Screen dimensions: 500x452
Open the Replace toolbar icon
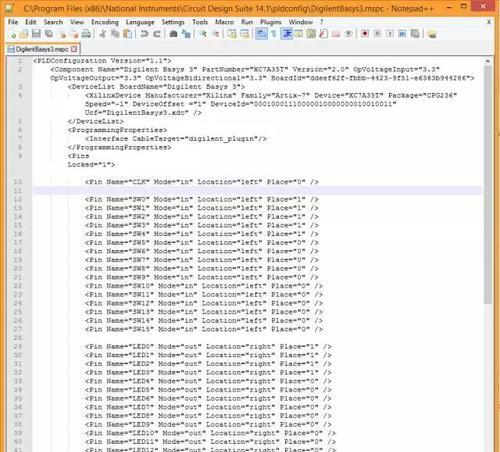click(x=186, y=34)
